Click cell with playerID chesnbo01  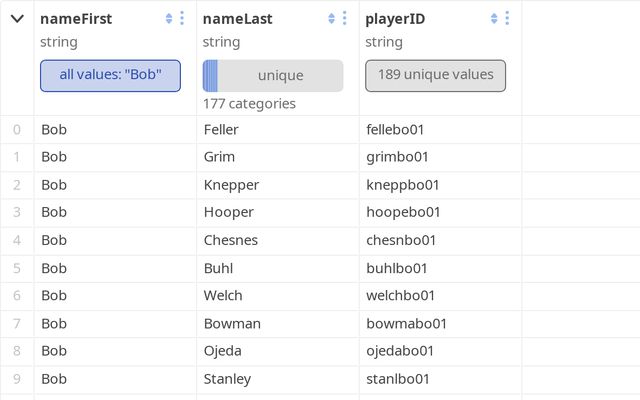[x=403, y=240]
